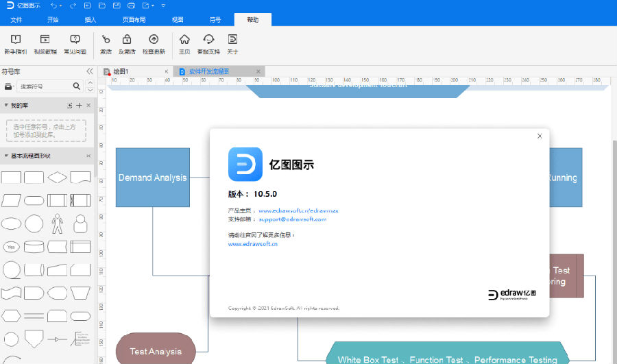This screenshot has width=617, height=364.
Task: Click the 激活 activate key icon
Action: click(106, 44)
